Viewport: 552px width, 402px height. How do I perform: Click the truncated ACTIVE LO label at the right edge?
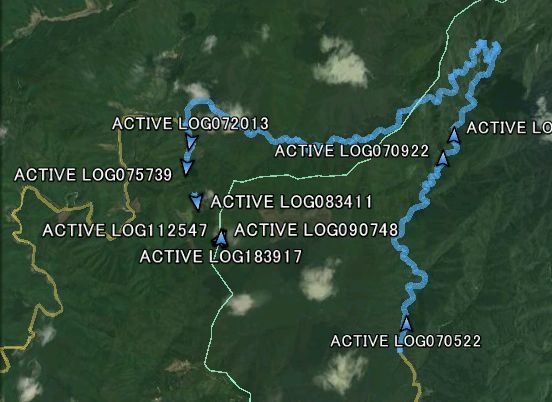pyautogui.click(x=509, y=128)
